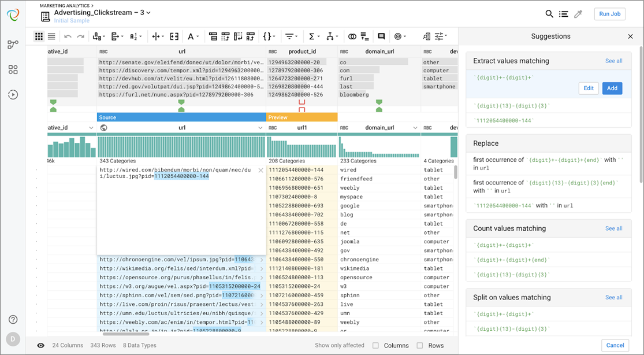644x355 pixels.
Task: Click the join (overlapping circles) icon
Action: (x=352, y=36)
